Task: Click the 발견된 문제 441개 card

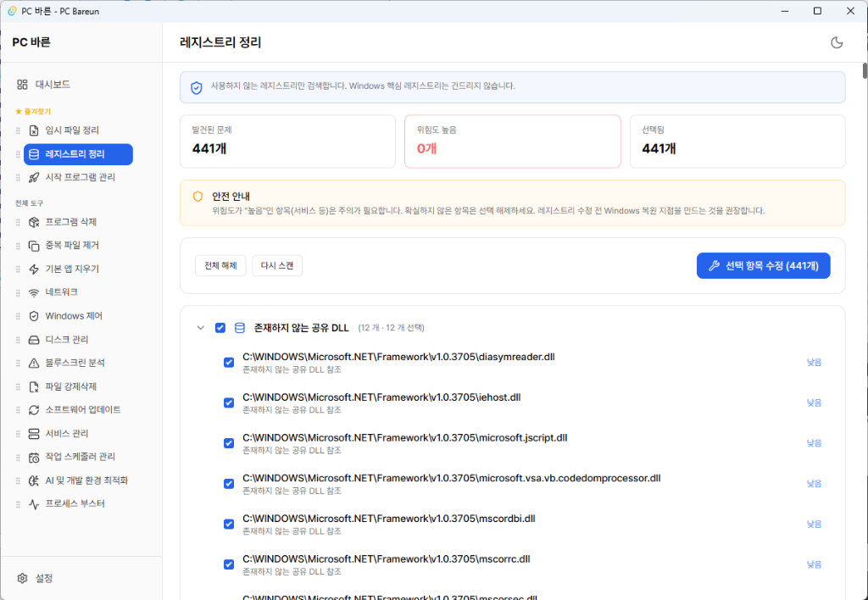Action: click(x=288, y=142)
